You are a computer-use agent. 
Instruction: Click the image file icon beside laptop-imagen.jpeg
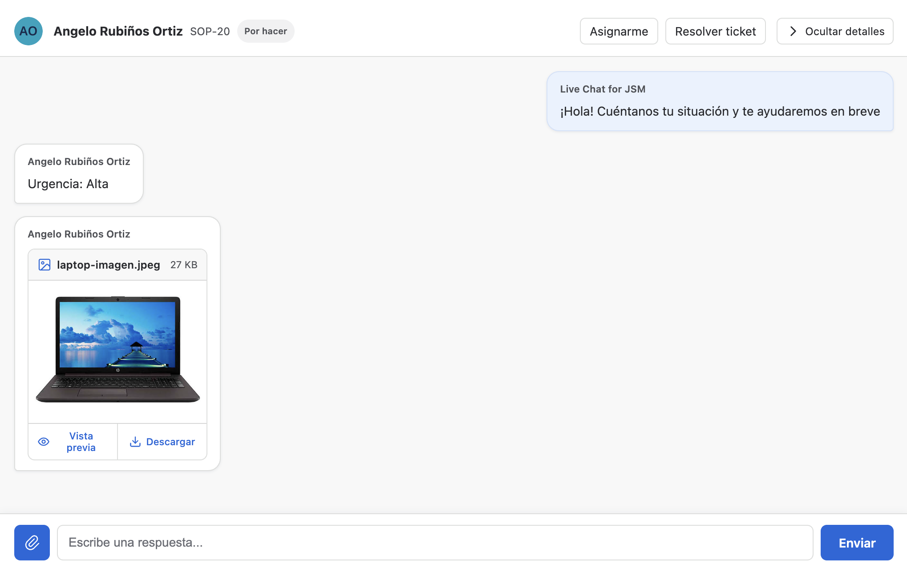point(45,265)
